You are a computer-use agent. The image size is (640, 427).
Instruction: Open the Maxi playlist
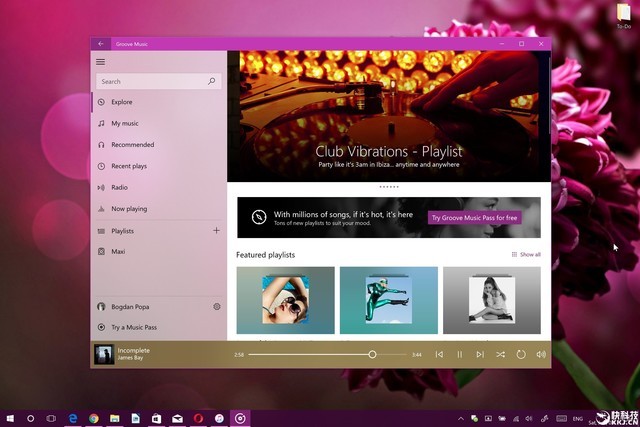click(158, 251)
